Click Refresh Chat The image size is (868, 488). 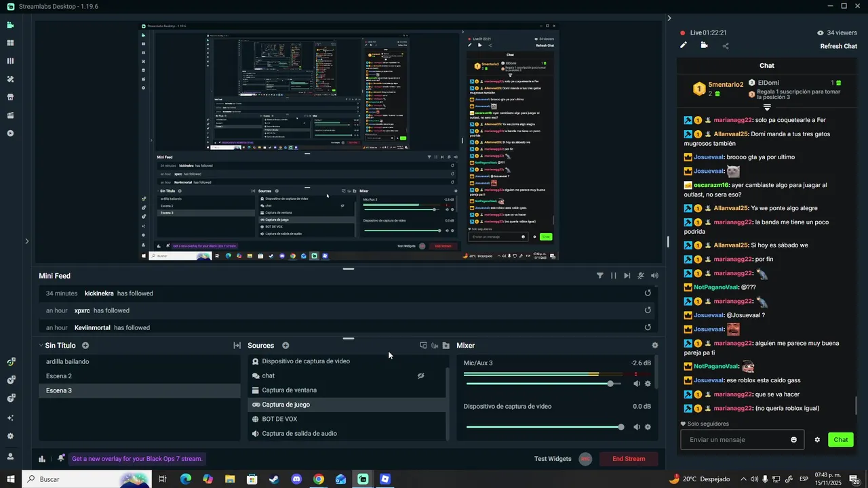(x=838, y=46)
